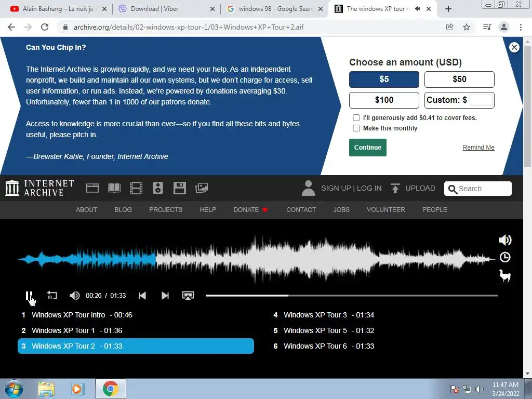Open the Audio speaker icon

coord(158,188)
